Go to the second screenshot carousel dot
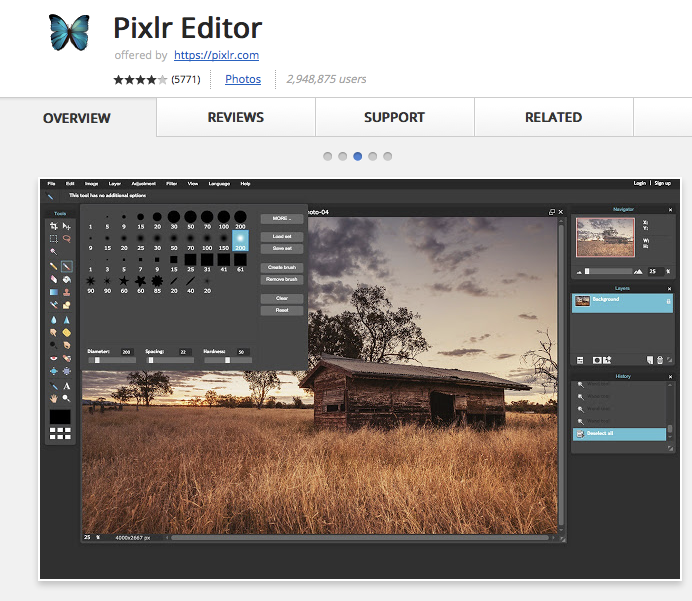Image resolution: width=692 pixels, height=601 pixels. coord(342,156)
